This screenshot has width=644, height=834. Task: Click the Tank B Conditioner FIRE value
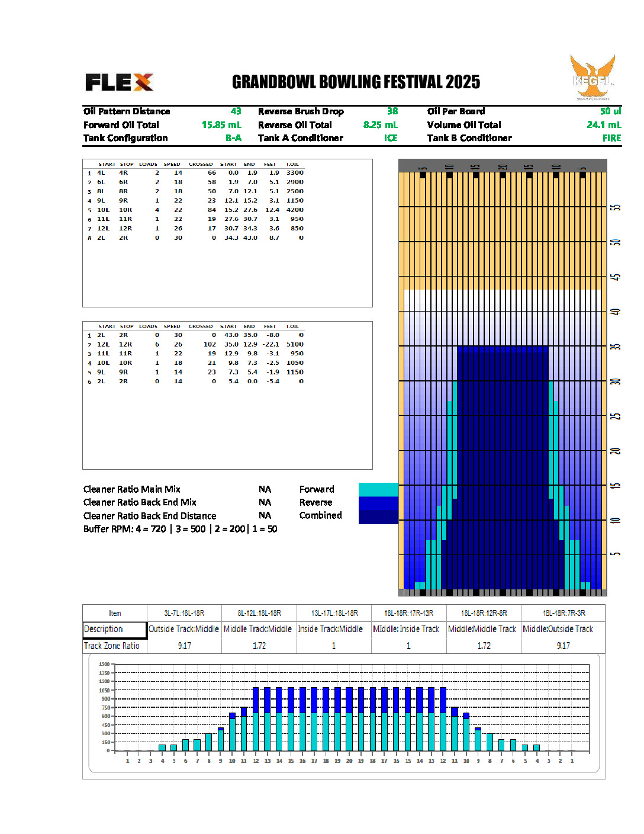click(611, 138)
